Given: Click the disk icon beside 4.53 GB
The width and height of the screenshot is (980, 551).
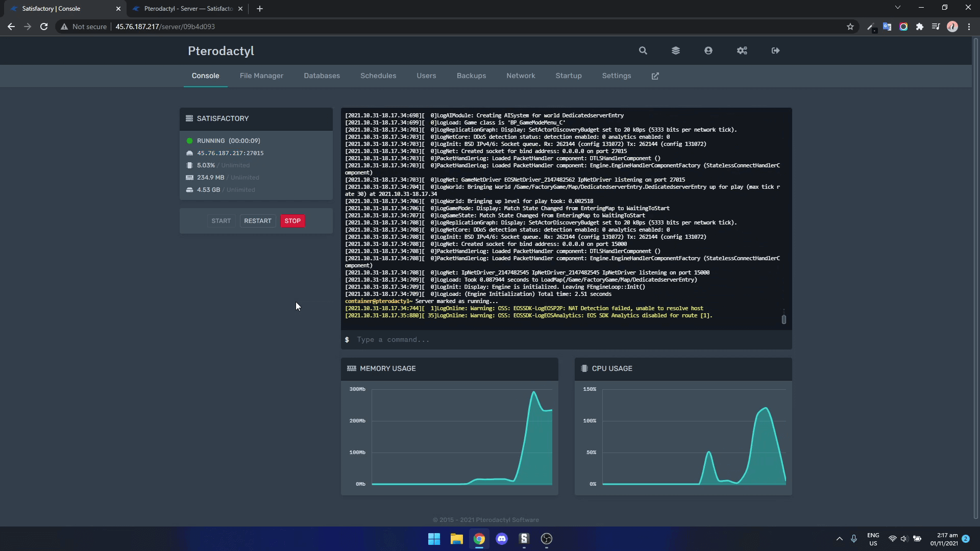Looking at the screenshot, I should (189, 190).
